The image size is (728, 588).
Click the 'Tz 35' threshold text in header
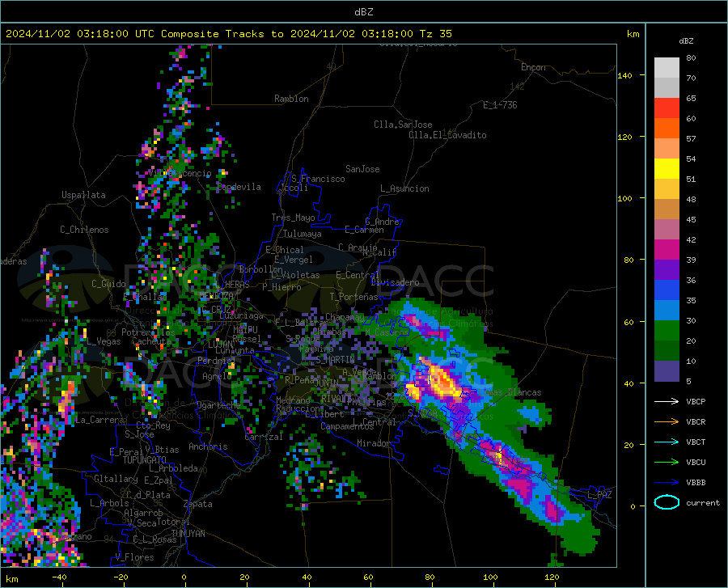point(435,34)
